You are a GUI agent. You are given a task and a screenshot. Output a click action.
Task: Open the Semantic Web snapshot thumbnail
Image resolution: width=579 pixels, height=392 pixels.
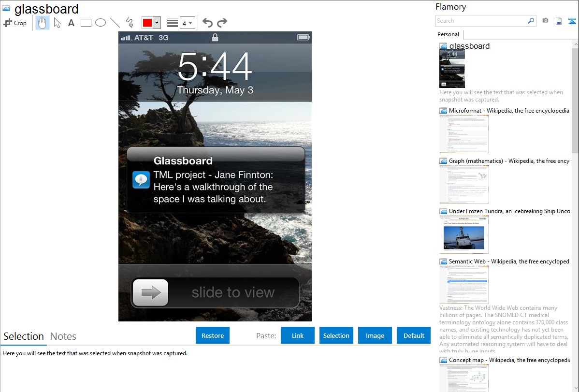(464, 285)
